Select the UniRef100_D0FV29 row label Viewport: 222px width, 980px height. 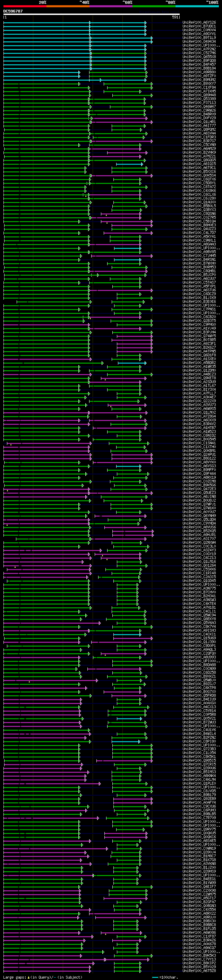(x=199, y=118)
